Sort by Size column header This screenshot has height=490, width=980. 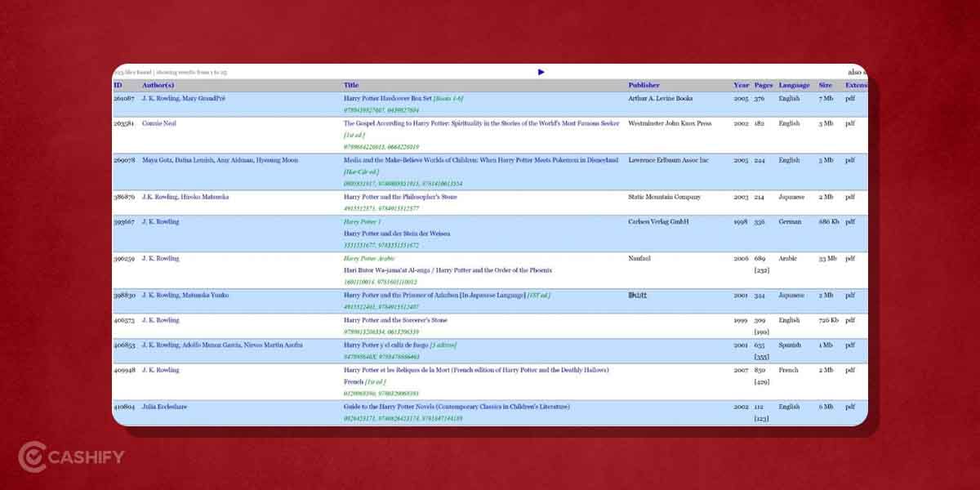pos(825,85)
